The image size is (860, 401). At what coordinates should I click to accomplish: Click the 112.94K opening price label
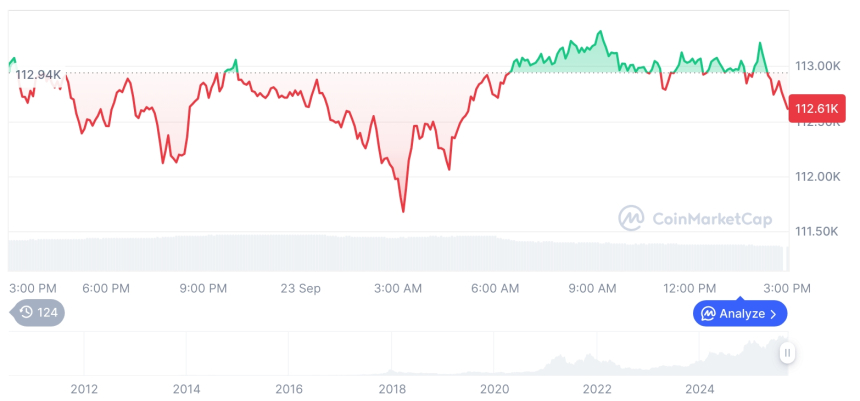pyautogui.click(x=38, y=75)
